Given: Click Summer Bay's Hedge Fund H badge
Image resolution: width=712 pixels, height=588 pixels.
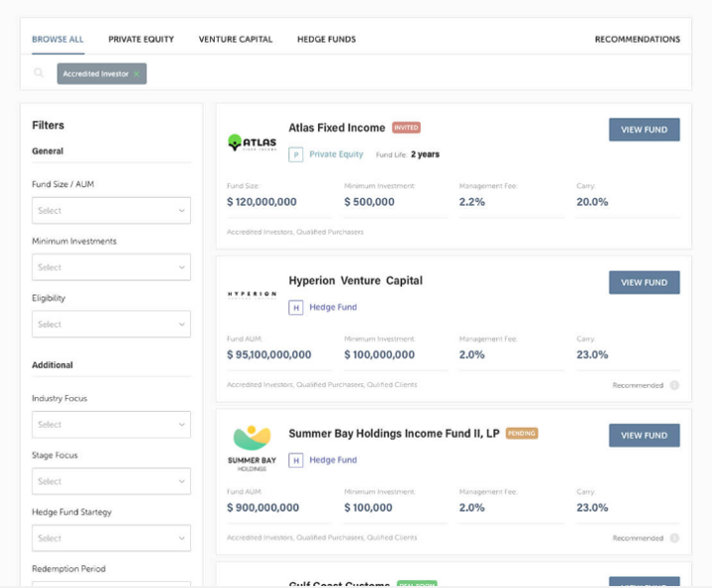Looking at the screenshot, I should click(295, 461).
